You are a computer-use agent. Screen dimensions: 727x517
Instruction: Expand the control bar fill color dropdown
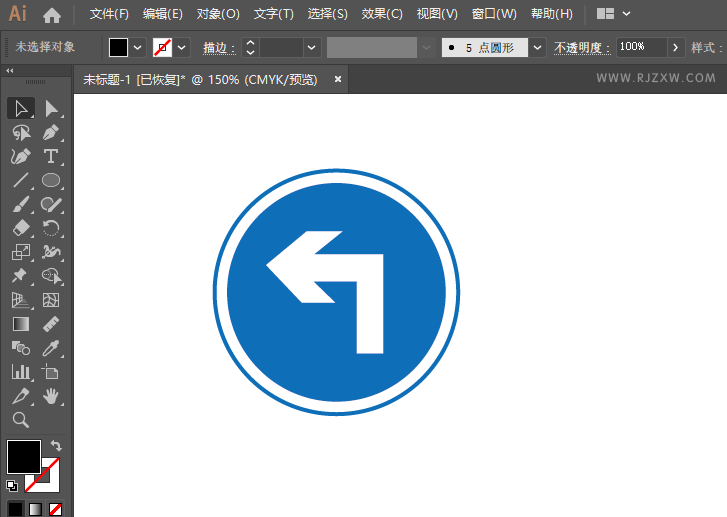coord(137,47)
